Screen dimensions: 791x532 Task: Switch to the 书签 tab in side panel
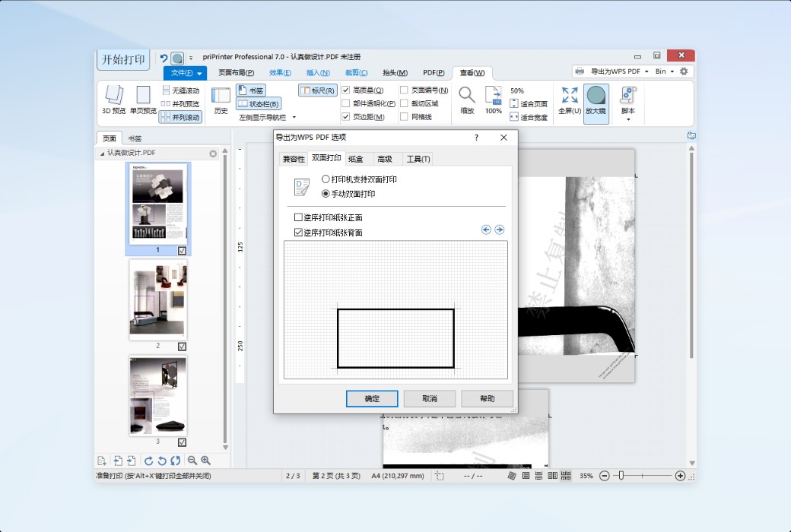click(135, 138)
